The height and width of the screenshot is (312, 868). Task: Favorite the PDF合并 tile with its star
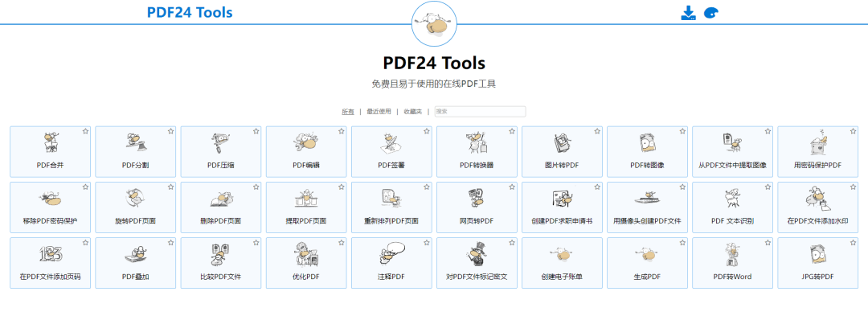tap(86, 131)
